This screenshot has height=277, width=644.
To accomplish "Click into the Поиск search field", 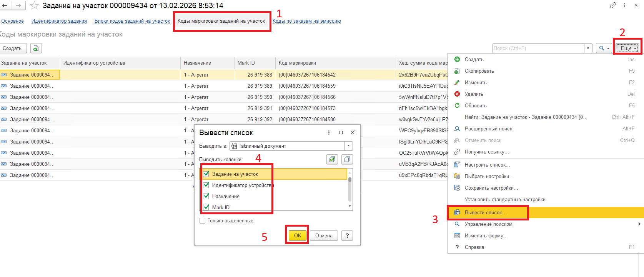I will [537, 48].
